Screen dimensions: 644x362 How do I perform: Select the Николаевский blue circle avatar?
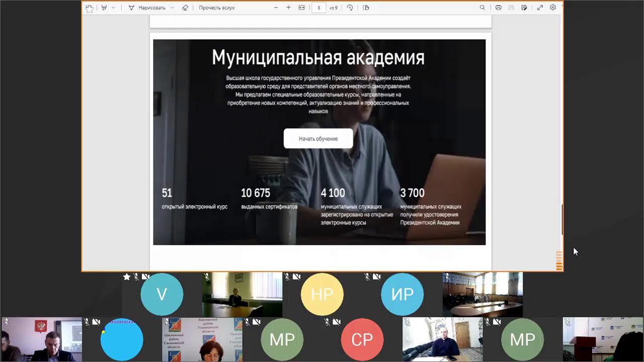coord(122,340)
